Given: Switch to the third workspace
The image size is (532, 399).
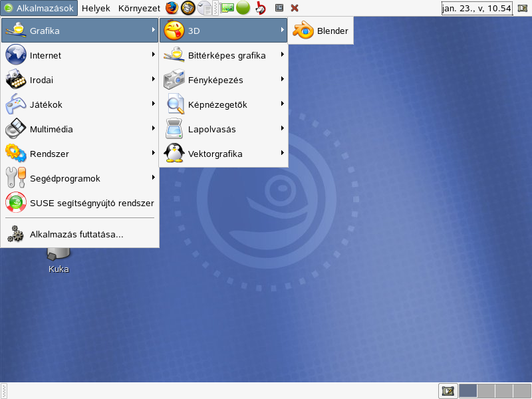Looking at the screenshot, I should tap(504, 391).
